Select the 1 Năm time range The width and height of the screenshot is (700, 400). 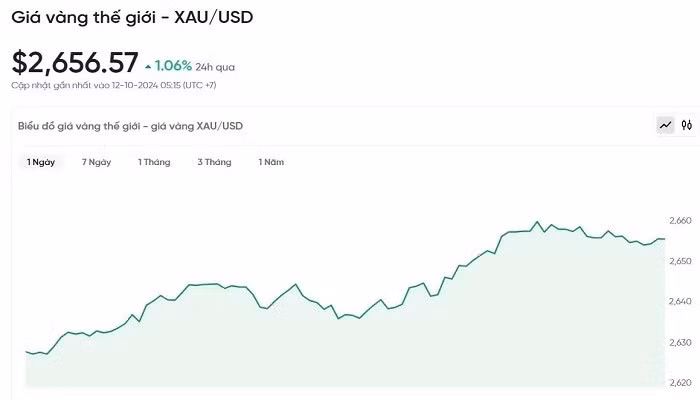point(271,162)
